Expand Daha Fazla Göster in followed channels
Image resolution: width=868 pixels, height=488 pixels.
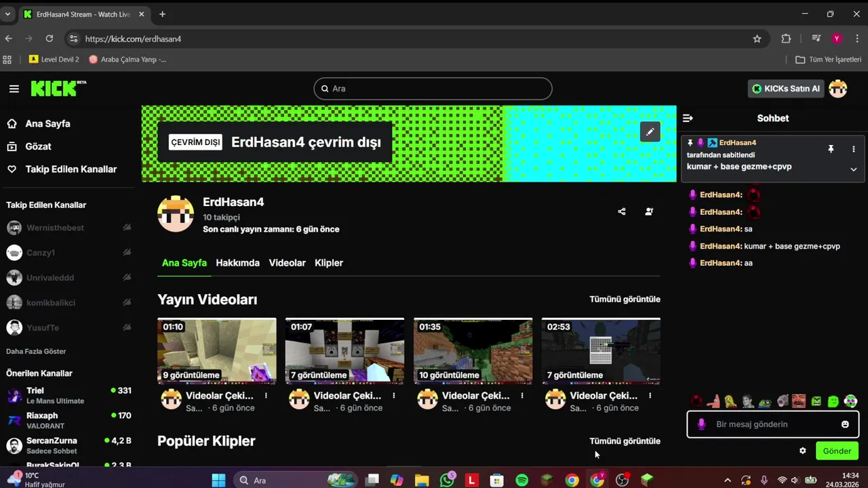(x=36, y=351)
